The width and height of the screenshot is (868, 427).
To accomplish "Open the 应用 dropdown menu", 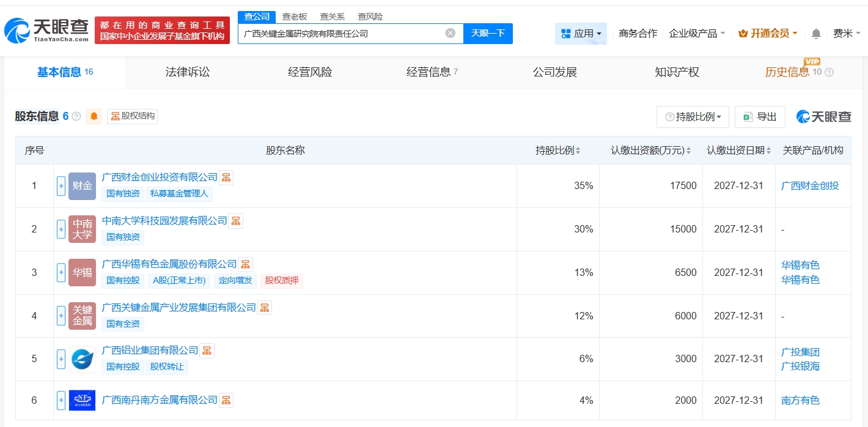I will (x=581, y=34).
